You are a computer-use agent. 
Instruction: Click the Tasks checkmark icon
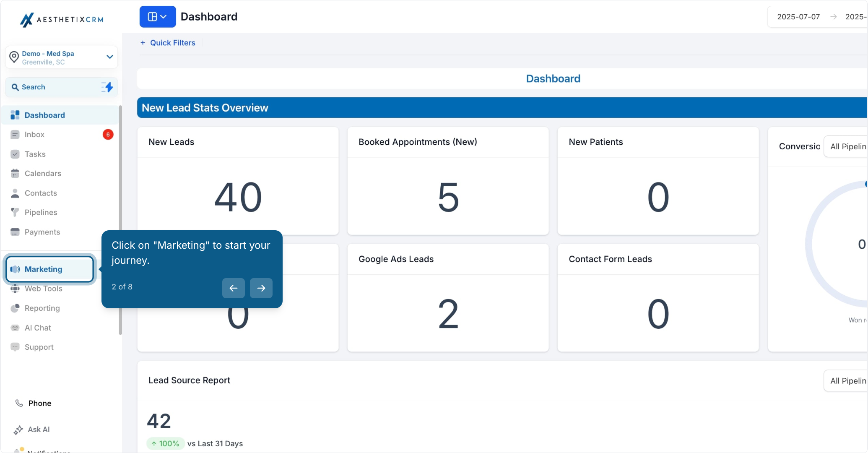[15, 154]
